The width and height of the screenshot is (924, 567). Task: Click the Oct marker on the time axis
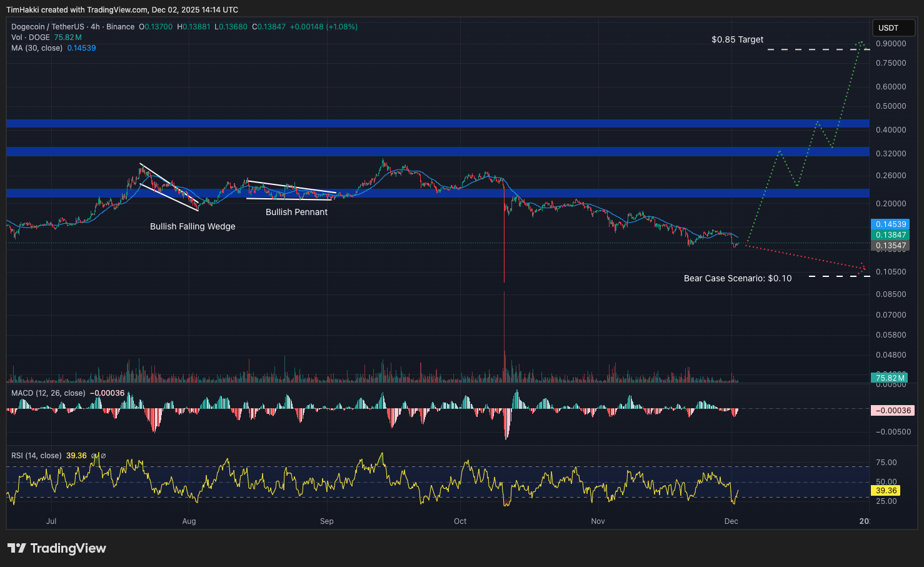point(460,521)
